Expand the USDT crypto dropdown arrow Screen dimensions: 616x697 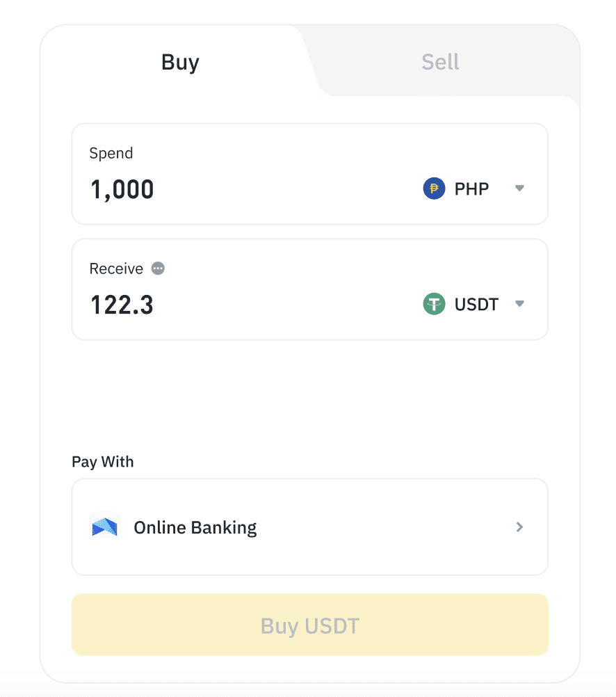coord(519,304)
